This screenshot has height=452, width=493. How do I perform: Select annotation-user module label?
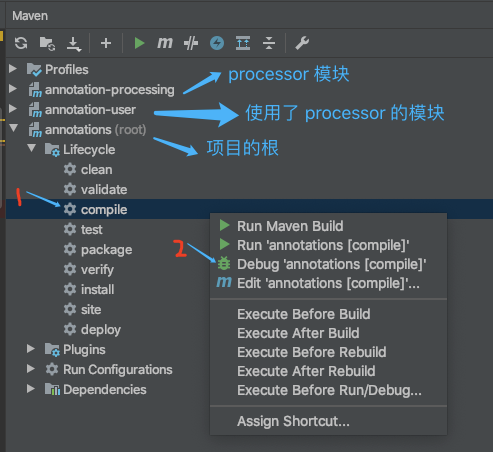tap(90, 110)
